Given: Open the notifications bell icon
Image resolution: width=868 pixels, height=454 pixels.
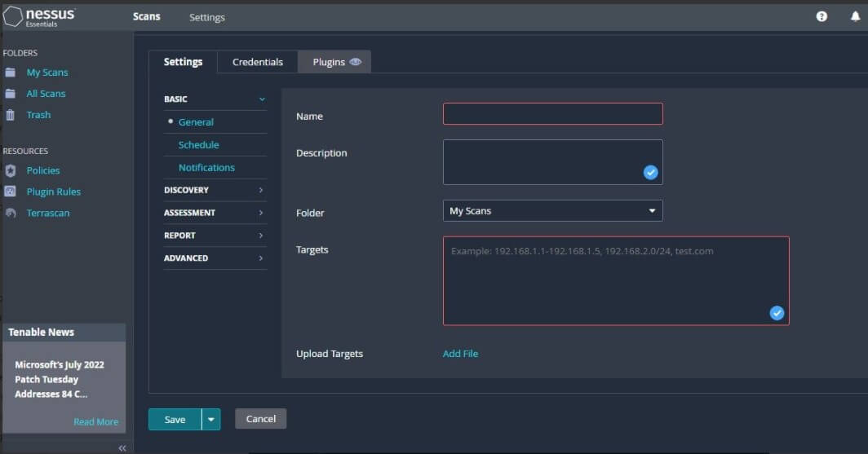Looking at the screenshot, I should [855, 16].
